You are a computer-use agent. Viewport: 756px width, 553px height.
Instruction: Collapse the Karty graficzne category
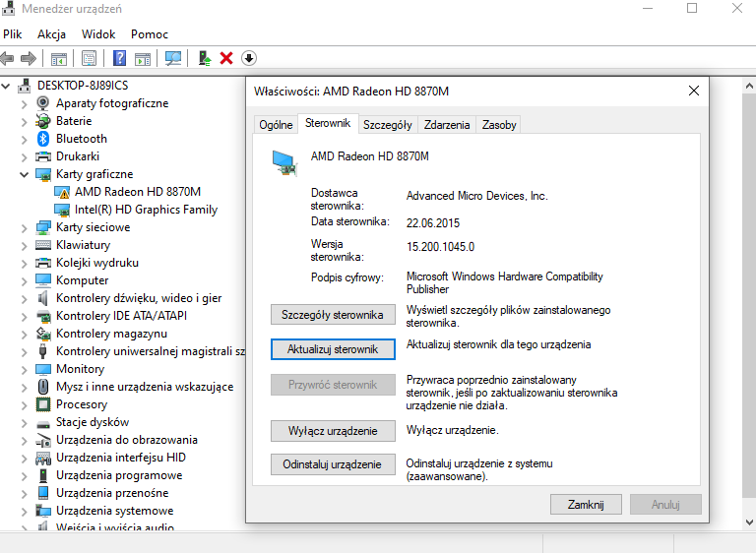tap(24, 174)
